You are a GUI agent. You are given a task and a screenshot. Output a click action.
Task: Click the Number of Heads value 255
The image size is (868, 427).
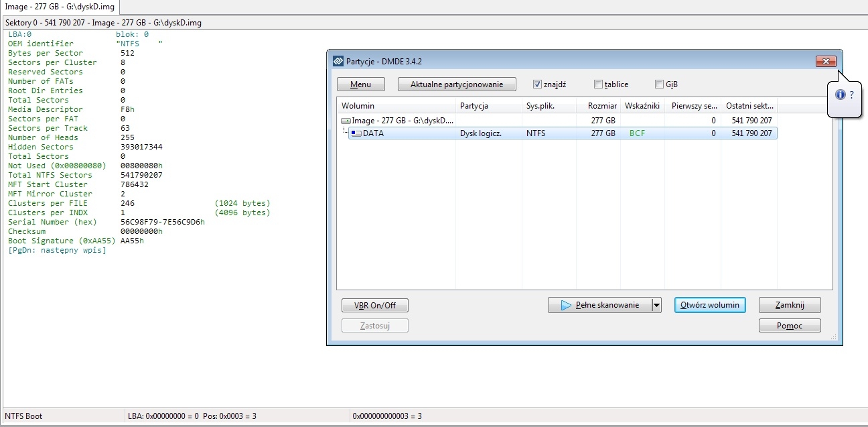pyautogui.click(x=127, y=137)
